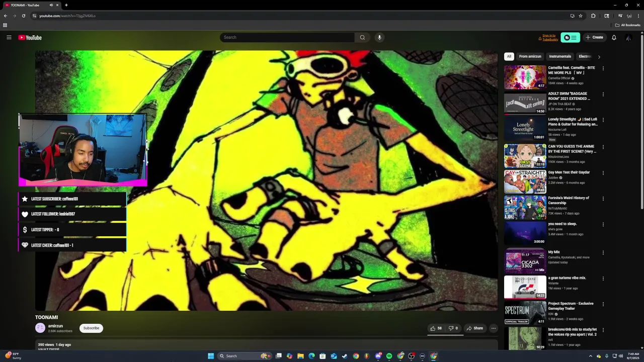This screenshot has width=644, height=362.
Task: Open the Chrome apps grid in the bookmarks bar
Action: [5, 25]
